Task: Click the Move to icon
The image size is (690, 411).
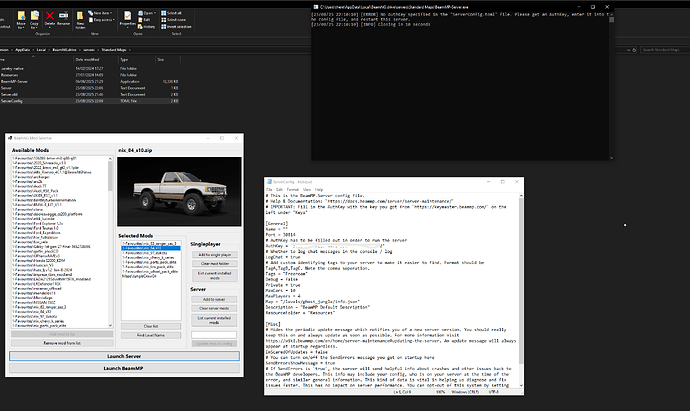Action: tap(21, 17)
